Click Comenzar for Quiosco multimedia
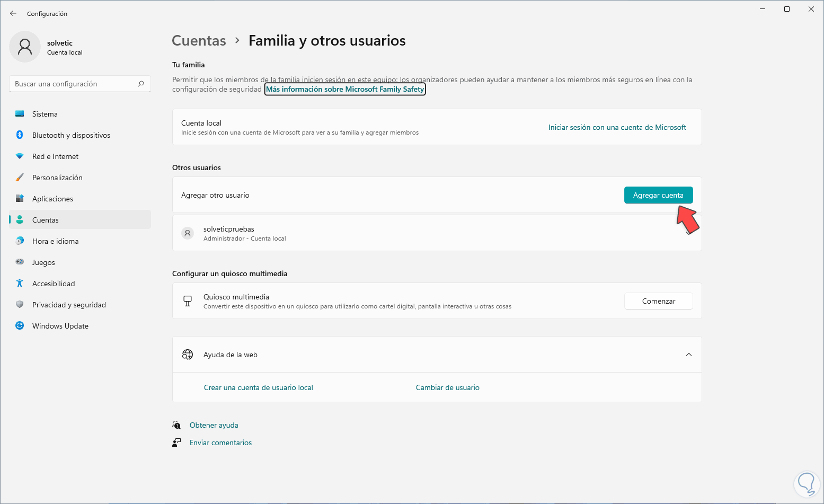 (658, 301)
